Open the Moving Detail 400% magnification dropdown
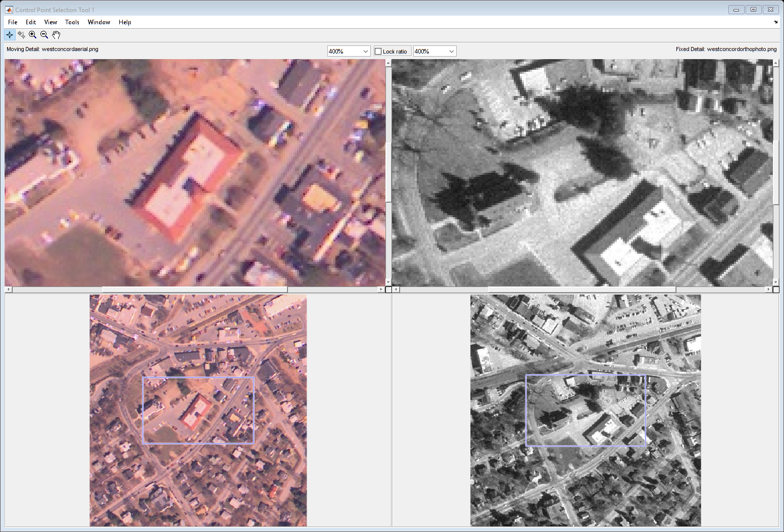 (349, 52)
